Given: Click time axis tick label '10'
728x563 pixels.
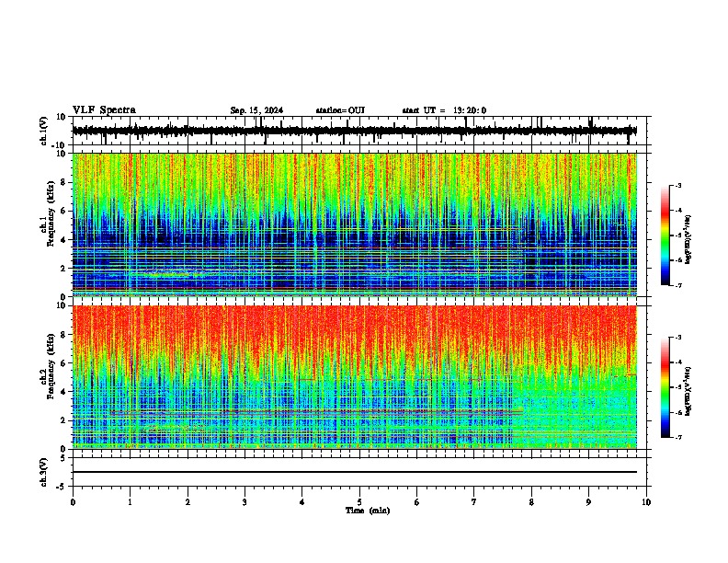Looking at the screenshot, I should pos(646,502).
